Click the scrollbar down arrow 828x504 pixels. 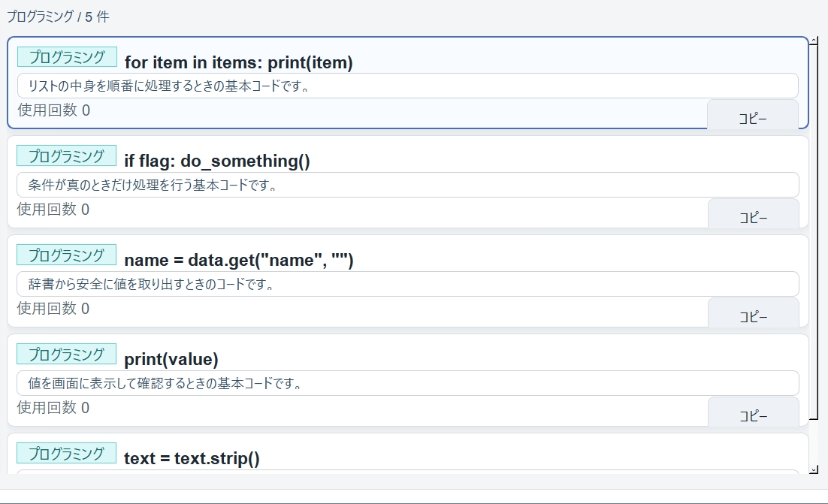[x=813, y=469]
